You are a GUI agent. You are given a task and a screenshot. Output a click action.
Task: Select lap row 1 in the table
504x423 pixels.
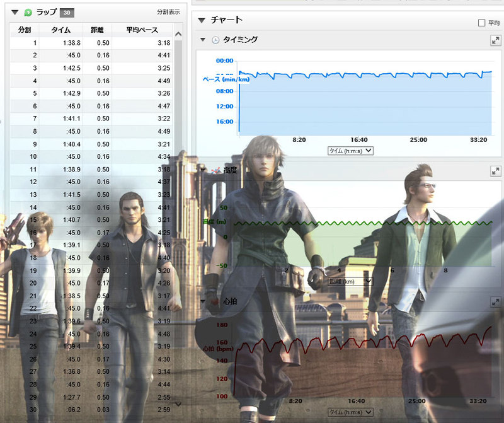(x=88, y=43)
